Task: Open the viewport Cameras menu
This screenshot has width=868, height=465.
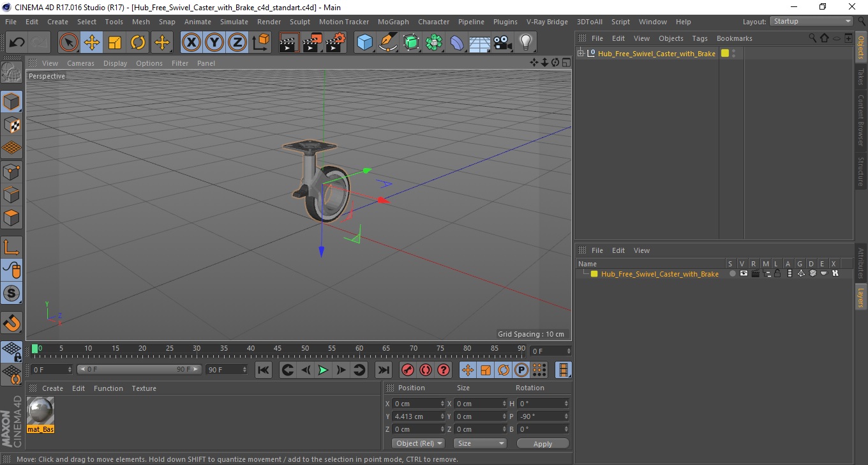Action: click(80, 63)
